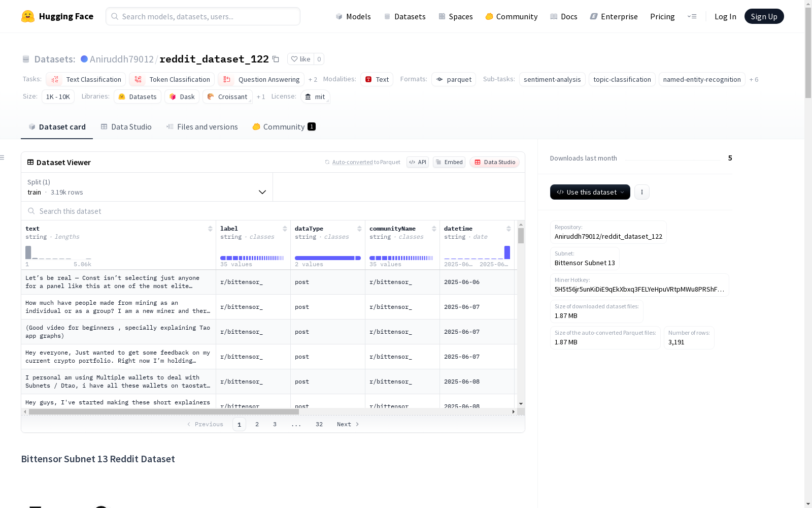Sort by the datetime column
Image resolution: width=812 pixels, height=508 pixels.
509,229
